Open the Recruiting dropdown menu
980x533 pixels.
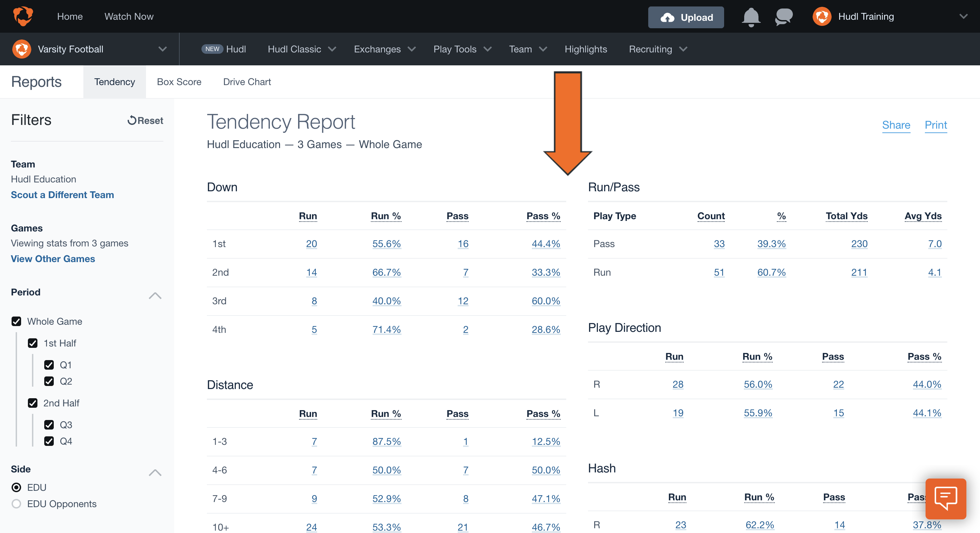657,49
